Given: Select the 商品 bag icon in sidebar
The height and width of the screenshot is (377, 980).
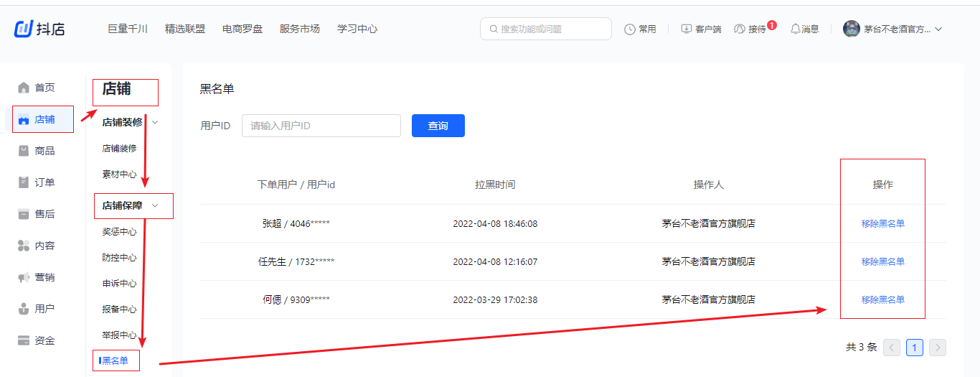Looking at the screenshot, I should click(x=24, y=151).
